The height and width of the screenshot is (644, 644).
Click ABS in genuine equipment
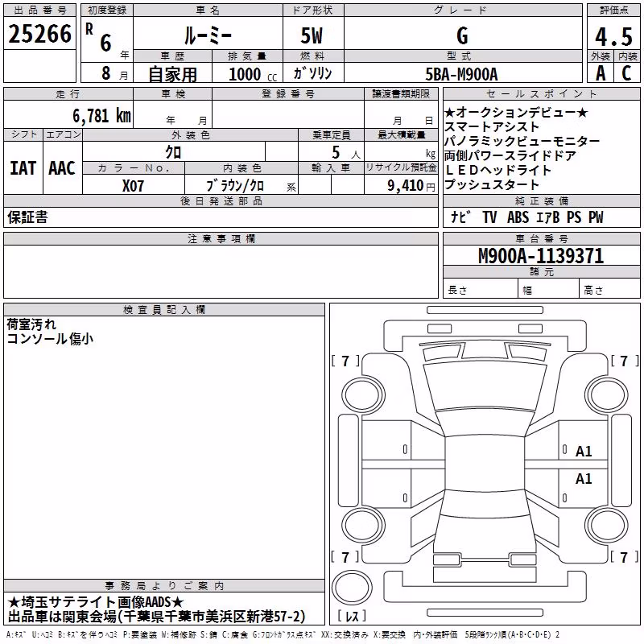[518, 217]
